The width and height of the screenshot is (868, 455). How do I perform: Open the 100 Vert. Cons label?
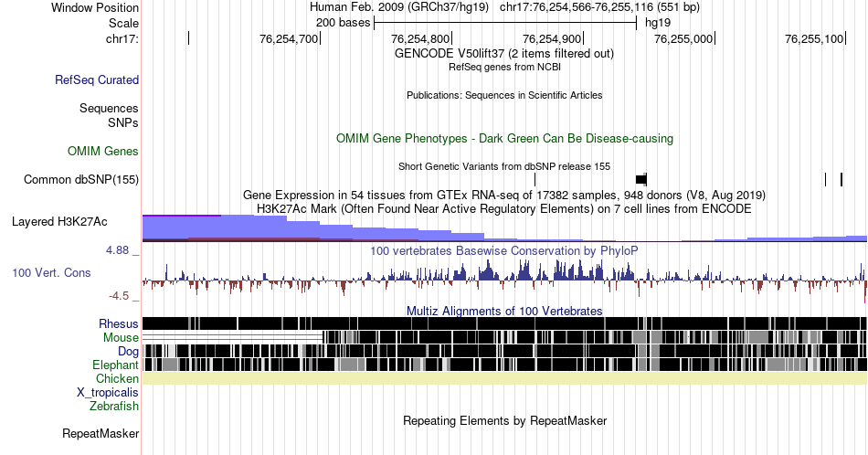click(51, 272)
